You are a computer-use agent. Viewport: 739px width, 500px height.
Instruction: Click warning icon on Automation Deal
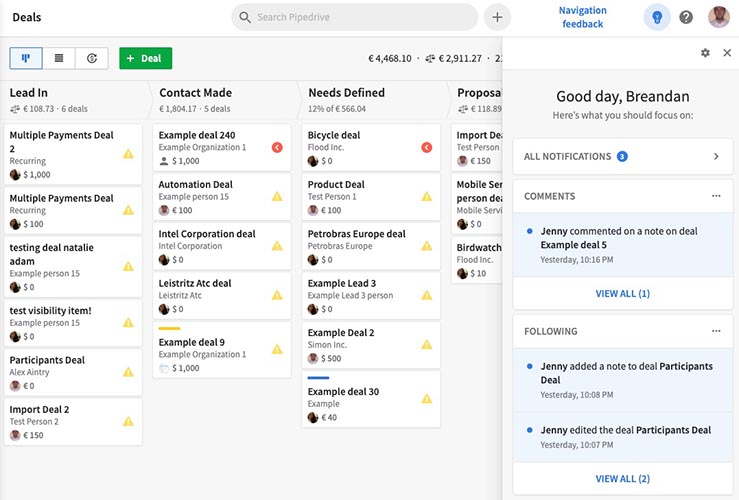pyautogui.click(x=277, y=197)
